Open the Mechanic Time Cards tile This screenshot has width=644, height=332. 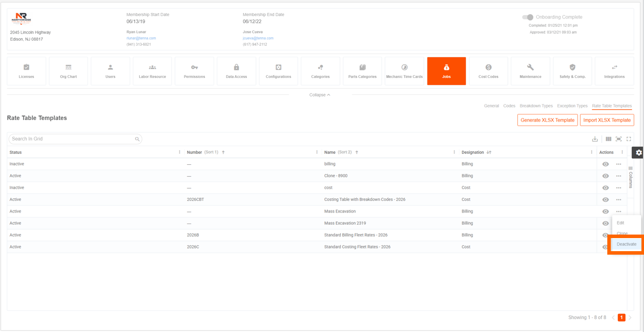click(x=404, y=71)
